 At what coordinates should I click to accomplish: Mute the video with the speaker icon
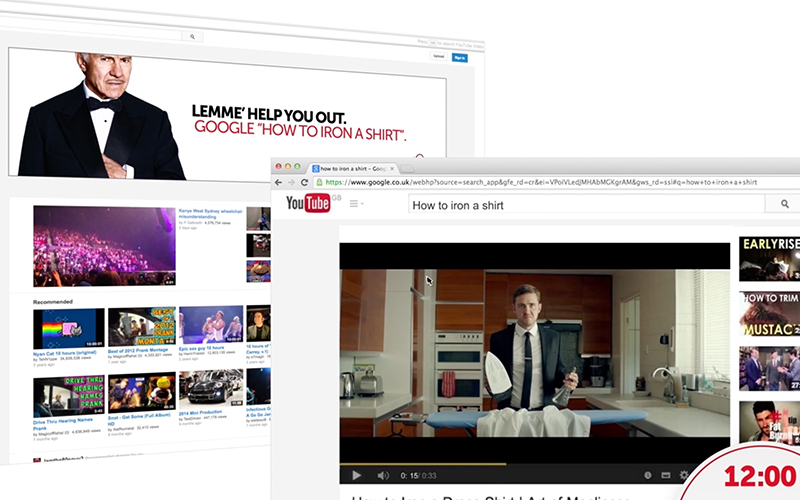[x=383, y=476]
